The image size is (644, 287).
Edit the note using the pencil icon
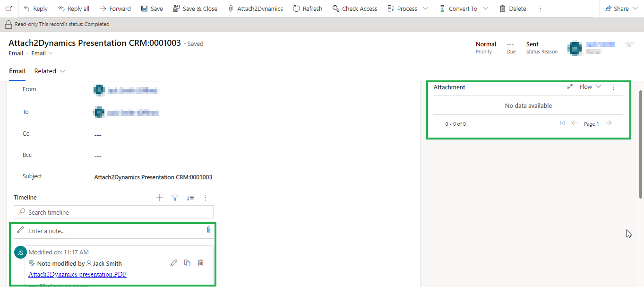(x=173, y=262)
